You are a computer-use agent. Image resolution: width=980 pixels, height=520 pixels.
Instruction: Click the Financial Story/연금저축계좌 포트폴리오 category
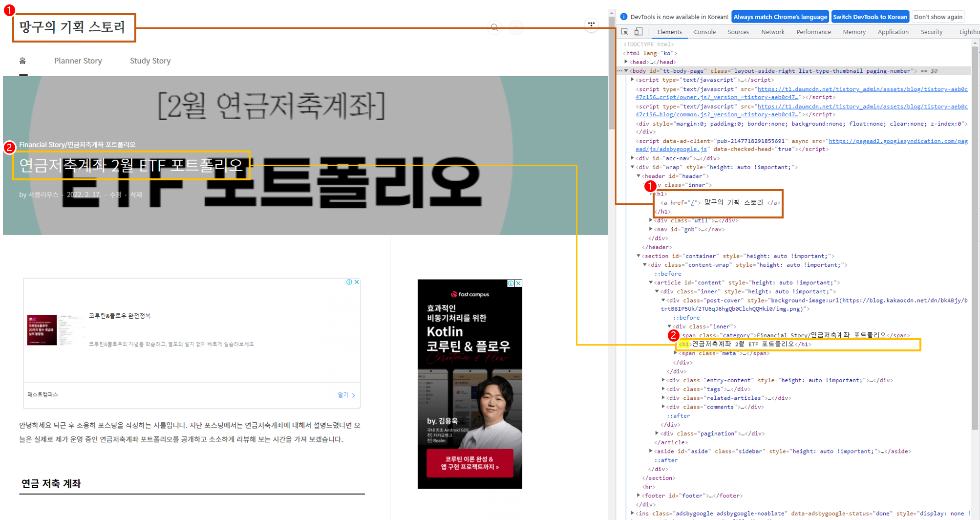tap(77, 145)
